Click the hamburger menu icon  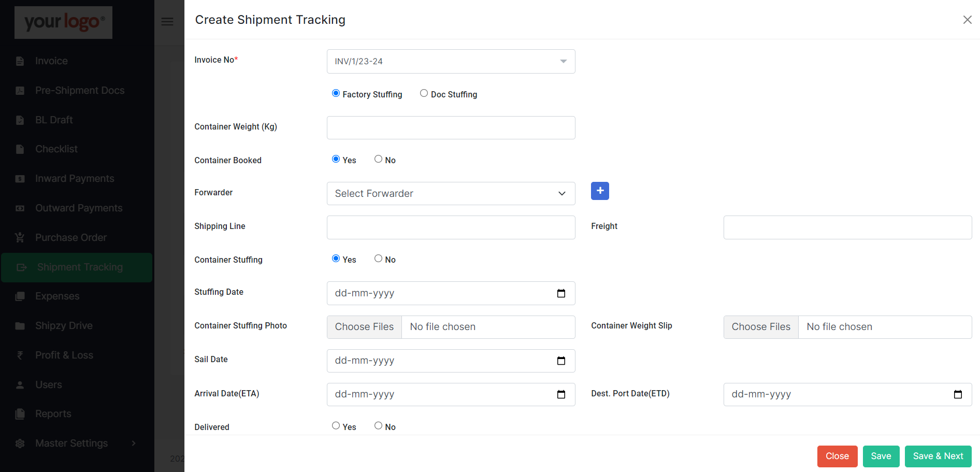167,22
